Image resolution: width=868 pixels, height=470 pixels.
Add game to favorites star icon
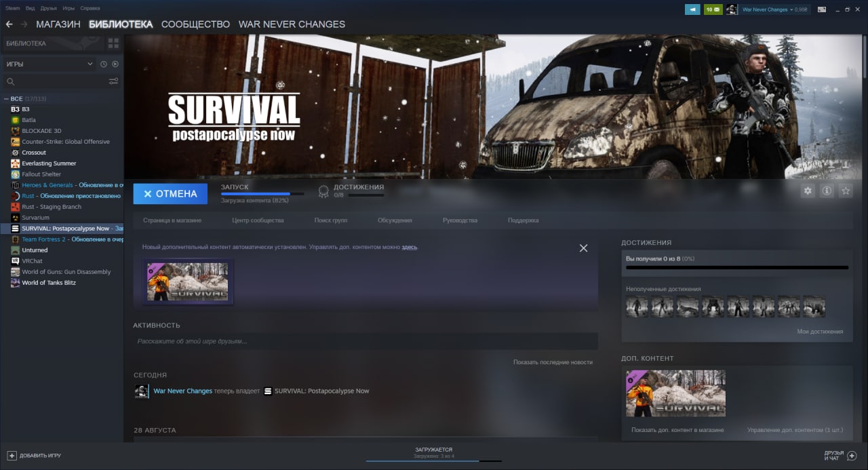846,191
